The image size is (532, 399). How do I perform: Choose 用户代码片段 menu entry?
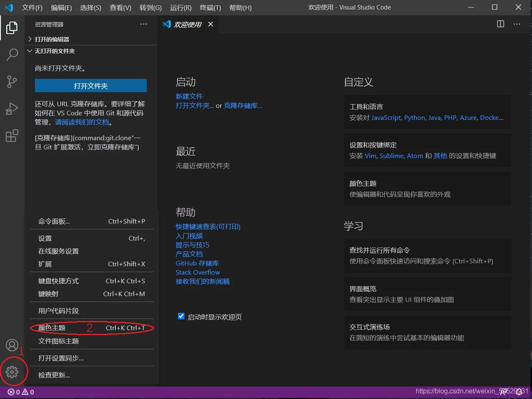(x=92, y=311)
